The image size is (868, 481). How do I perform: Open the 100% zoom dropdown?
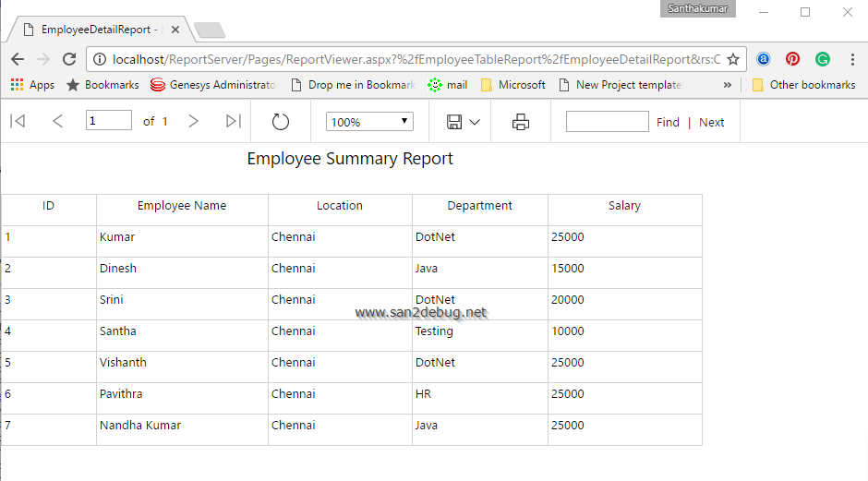[369, 122]
